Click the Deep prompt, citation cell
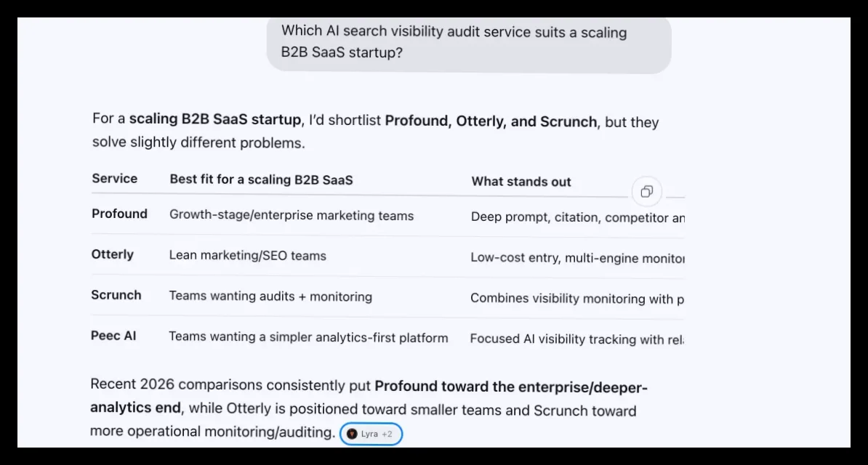Viewport: 868px width, 465px height. pos(578,217)
